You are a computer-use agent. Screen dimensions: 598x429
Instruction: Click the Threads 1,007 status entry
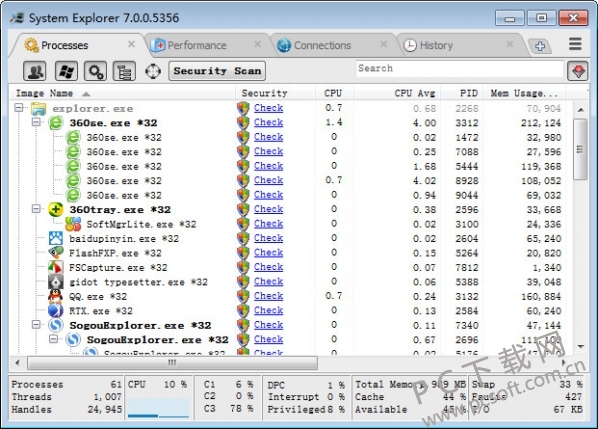[66, 397]
